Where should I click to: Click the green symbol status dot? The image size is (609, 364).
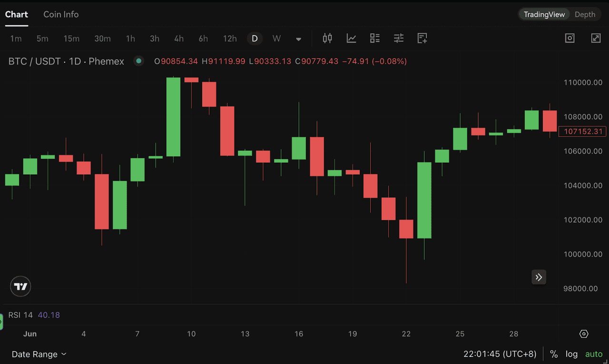[x=138, y=61]
